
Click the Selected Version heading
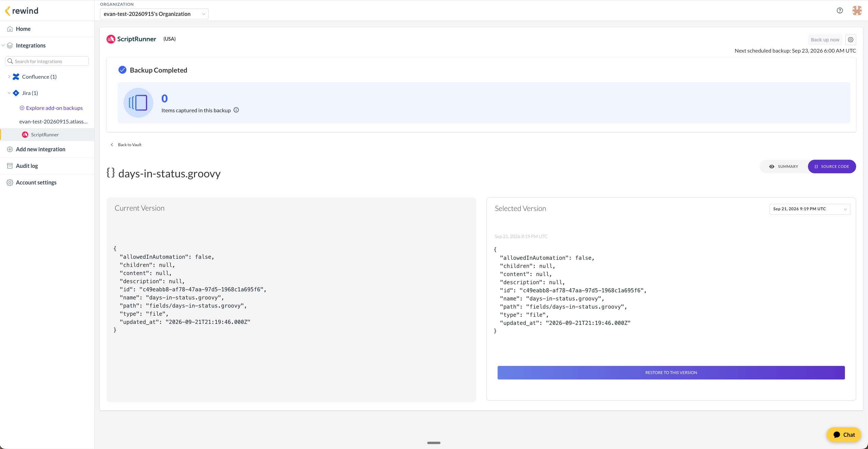point(520,209)
